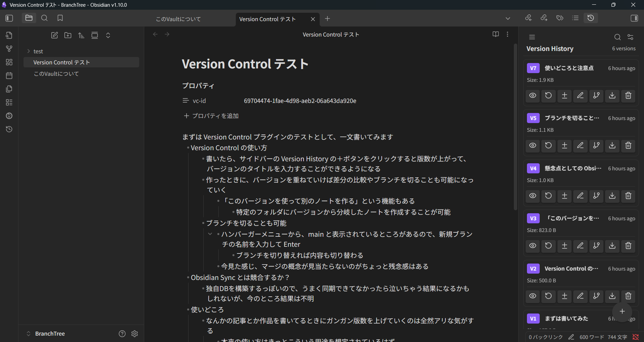This screenshot has height=342, width=644.
Task: Edit the vc-id property value
Action: tap(300, 101)
